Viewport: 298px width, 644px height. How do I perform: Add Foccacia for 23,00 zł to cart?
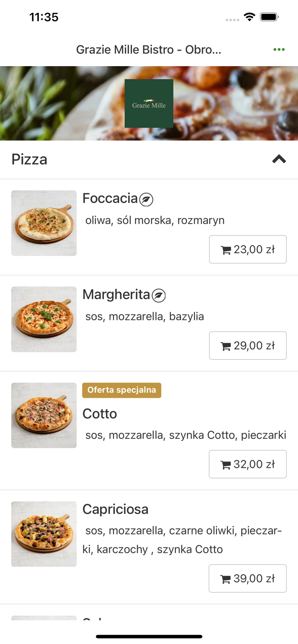(248, 249)
